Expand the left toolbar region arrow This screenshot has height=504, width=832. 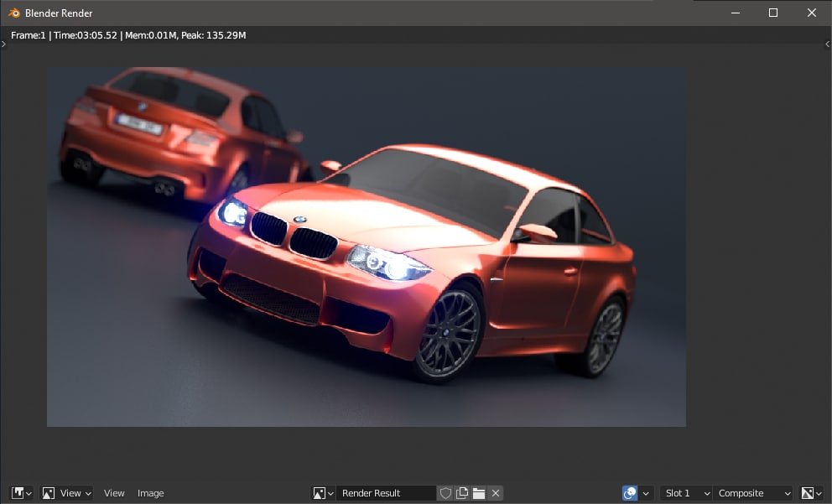[3, 44]
